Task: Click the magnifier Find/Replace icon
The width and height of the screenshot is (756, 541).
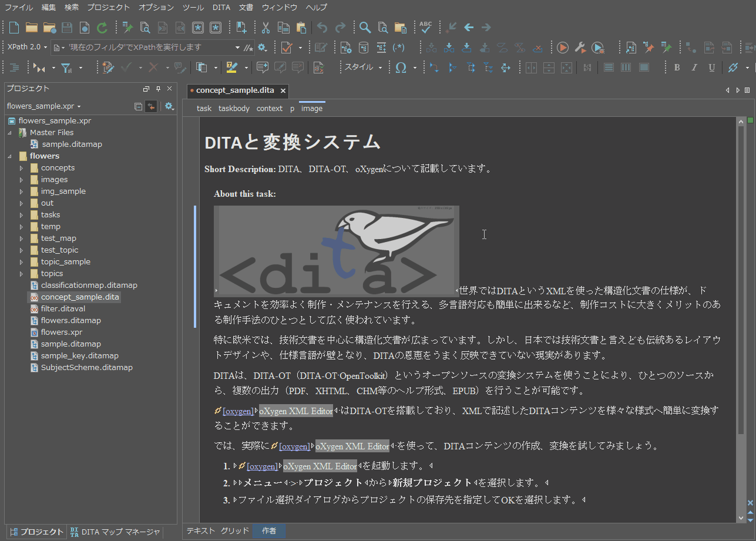Action: tap(365, 28)
